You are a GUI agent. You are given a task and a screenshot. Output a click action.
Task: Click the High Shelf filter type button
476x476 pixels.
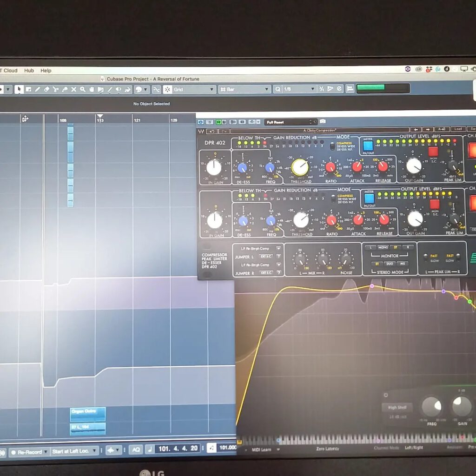click(397, 408)
